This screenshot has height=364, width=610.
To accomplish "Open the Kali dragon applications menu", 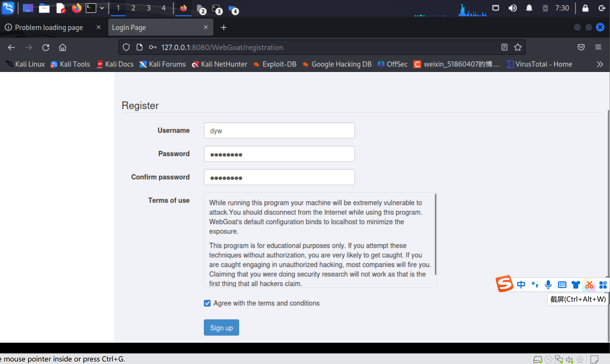I will click(x=8, y=8).
